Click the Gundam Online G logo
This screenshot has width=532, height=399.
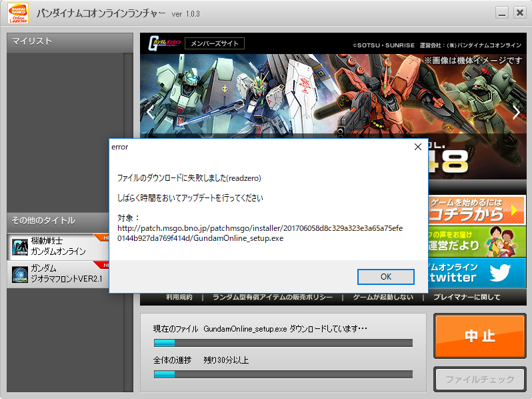pyautogui.click(x=163, y=43)
